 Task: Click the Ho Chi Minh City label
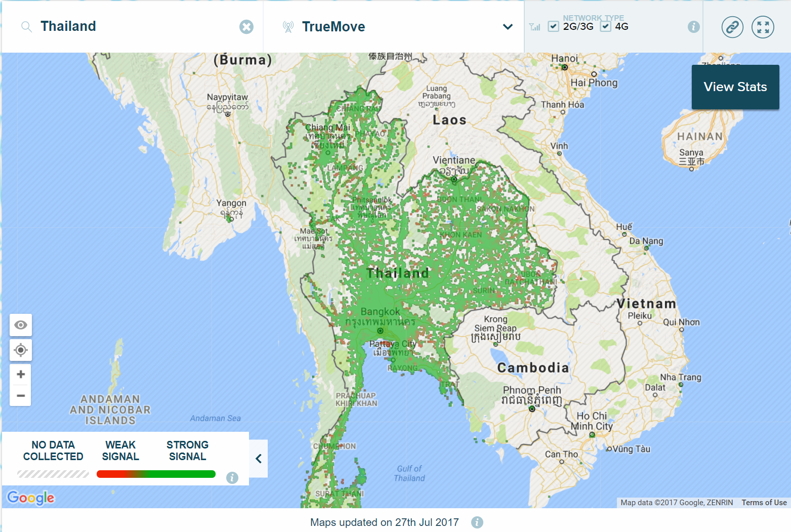pos(592,421)
